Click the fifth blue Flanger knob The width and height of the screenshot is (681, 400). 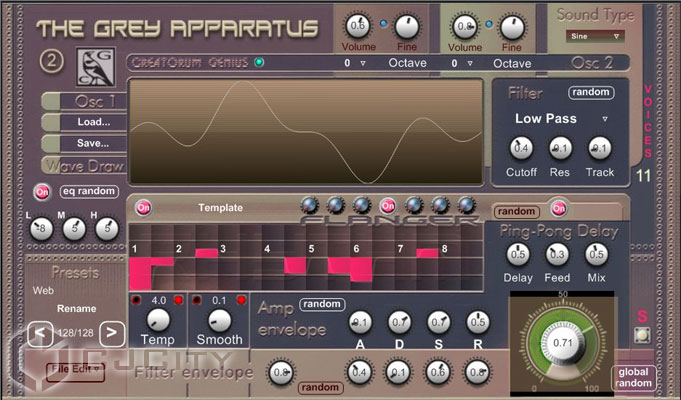440,205
